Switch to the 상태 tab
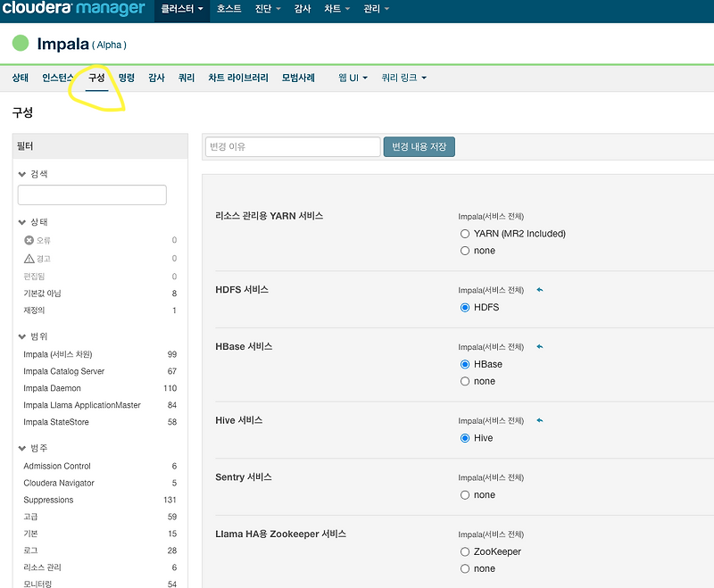The image size is (714, 588). point(20,78)
